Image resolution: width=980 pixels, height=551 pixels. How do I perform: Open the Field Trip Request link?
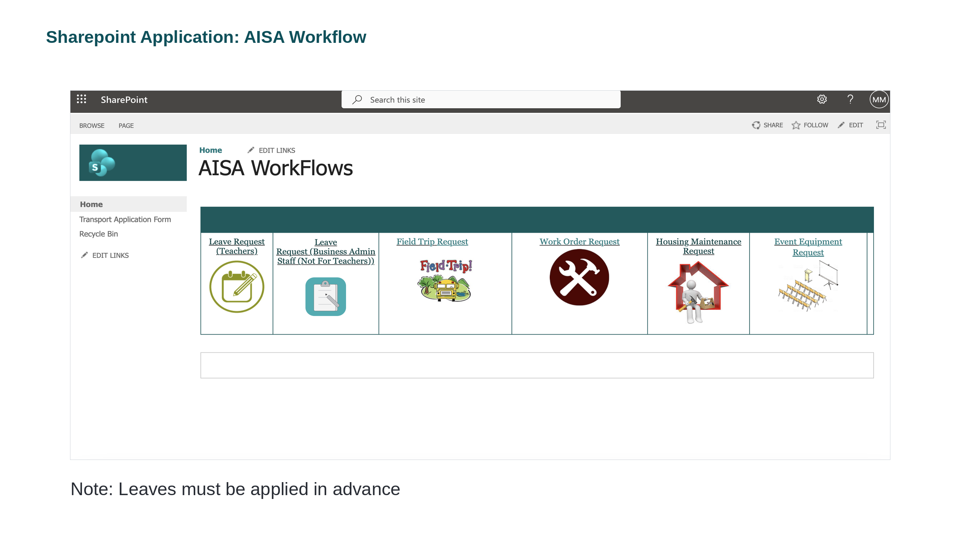[432, 241]
